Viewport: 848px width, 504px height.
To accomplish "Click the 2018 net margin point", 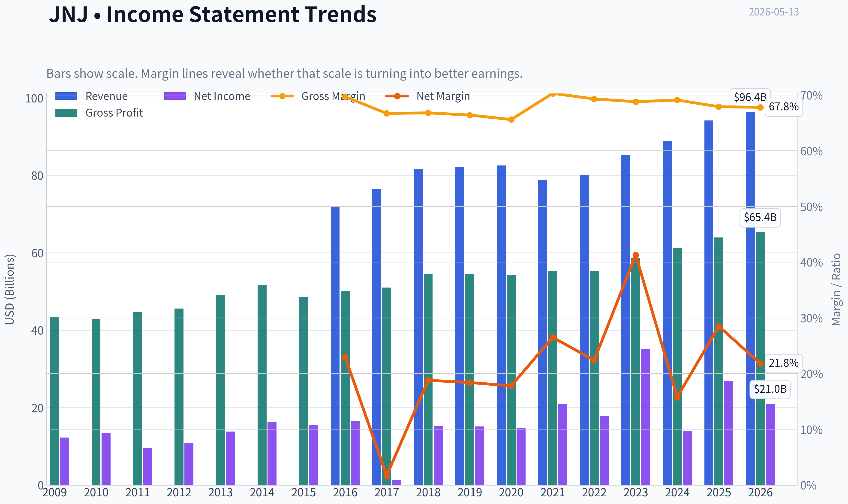I will (x=428, y=380).
